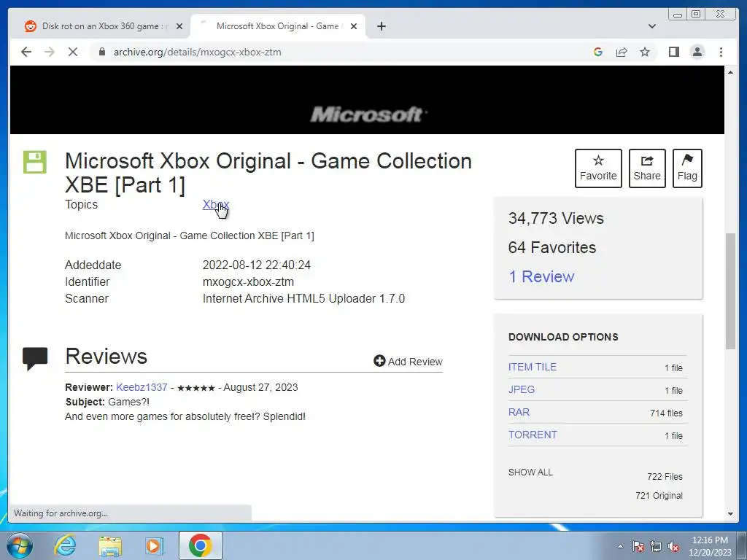The width and height of the screenshot is (747, 560).
Task: Click the Microsoft banner image
Action: [x=367, y=100]
